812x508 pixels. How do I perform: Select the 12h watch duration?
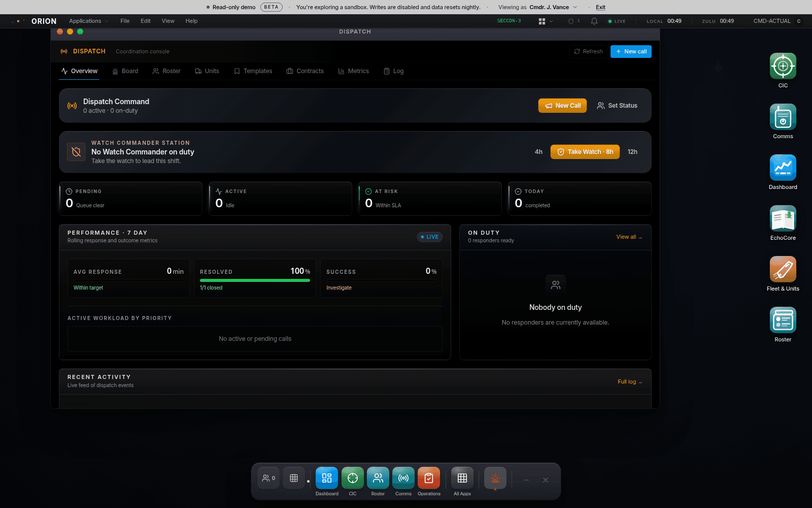point(632,152)
